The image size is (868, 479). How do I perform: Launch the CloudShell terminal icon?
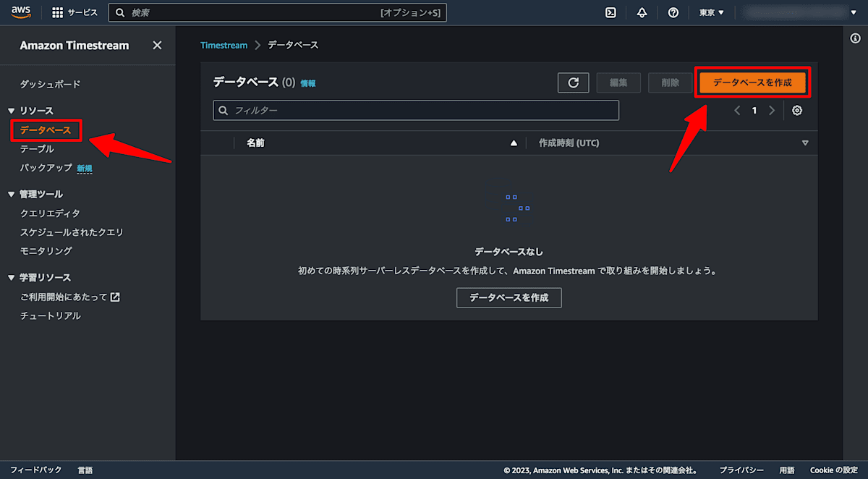[610, 12]
